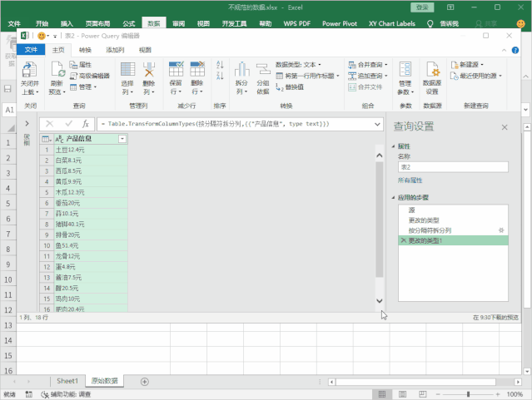The width and height of the screenshot is (532, 400).
Task: Collapse the 应用的步骤 section
Action: 393,198
